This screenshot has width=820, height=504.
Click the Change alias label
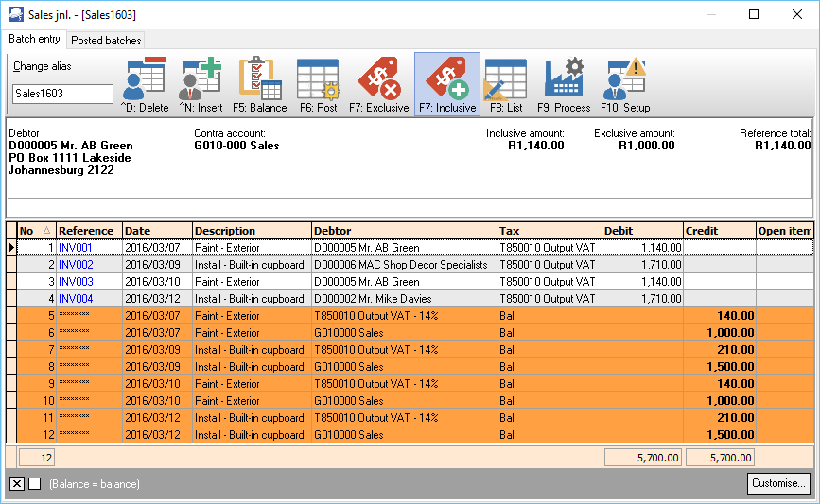[43, 67]
